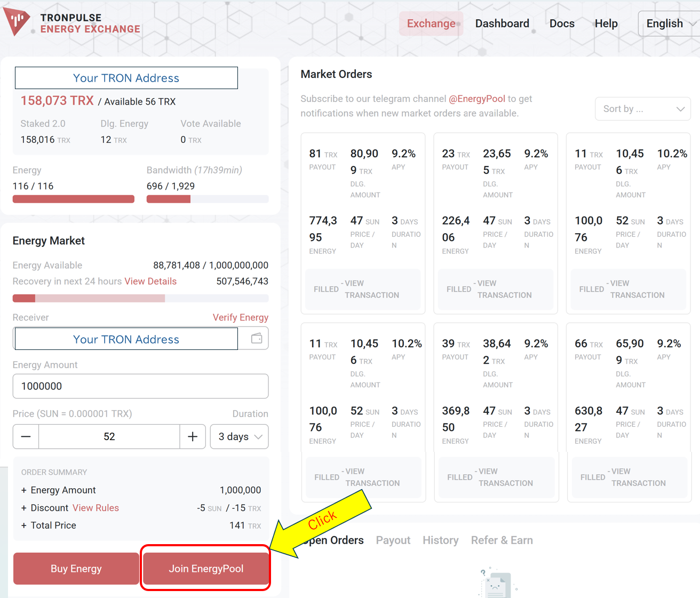Image resolution: width=700 pixels, height=598 pixels.
Task: Open wallet icon beside Receiver field
Action: coord(257,338)
